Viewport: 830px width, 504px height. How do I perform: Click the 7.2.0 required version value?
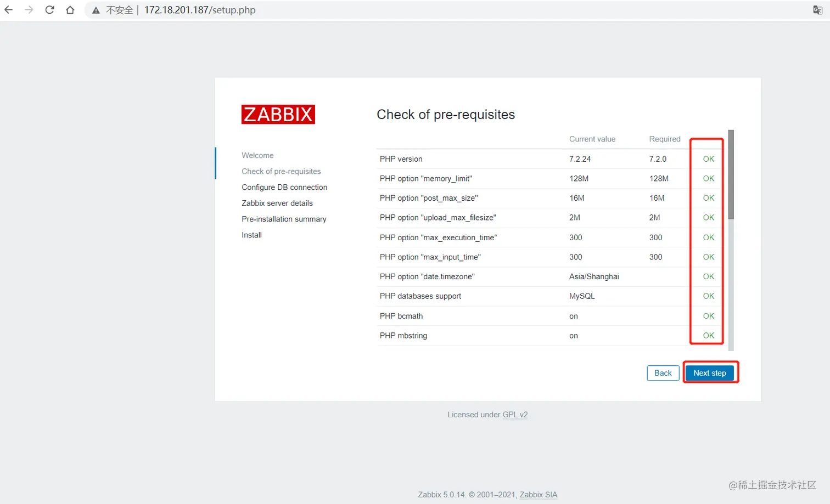[658, 159]
